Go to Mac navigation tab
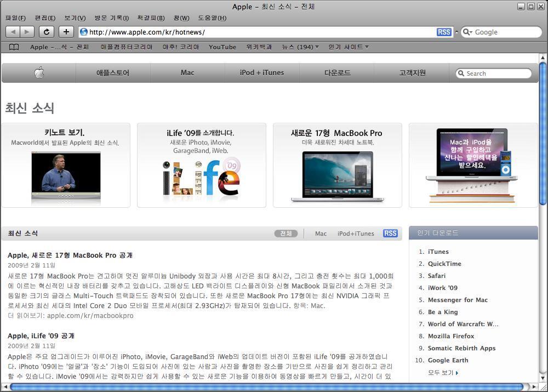 (187, 73)
